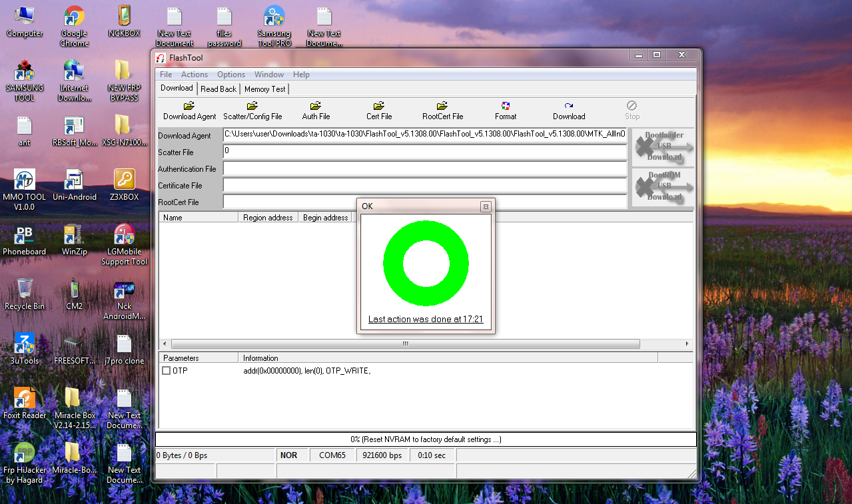Click the scrollbar left arrow
Image resolution: width=852 pixels, height=504 pixels.
[164, 344]
